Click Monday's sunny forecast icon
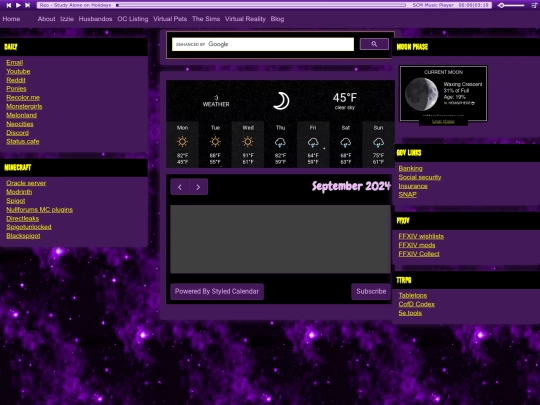 182,142
